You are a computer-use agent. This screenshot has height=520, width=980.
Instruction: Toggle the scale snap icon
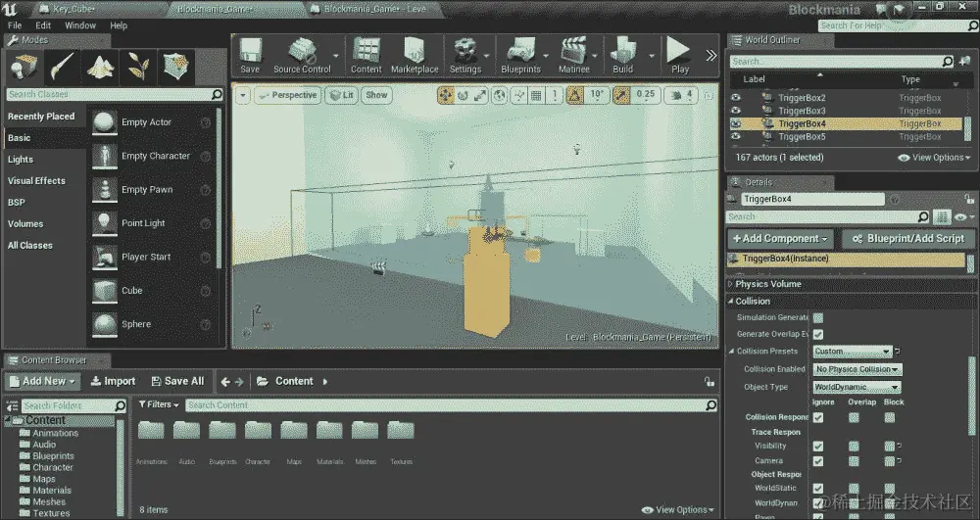click(621, 95)
